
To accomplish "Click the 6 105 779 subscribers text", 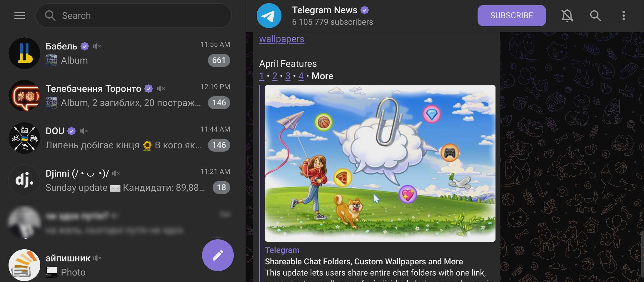I will [332, 22].
